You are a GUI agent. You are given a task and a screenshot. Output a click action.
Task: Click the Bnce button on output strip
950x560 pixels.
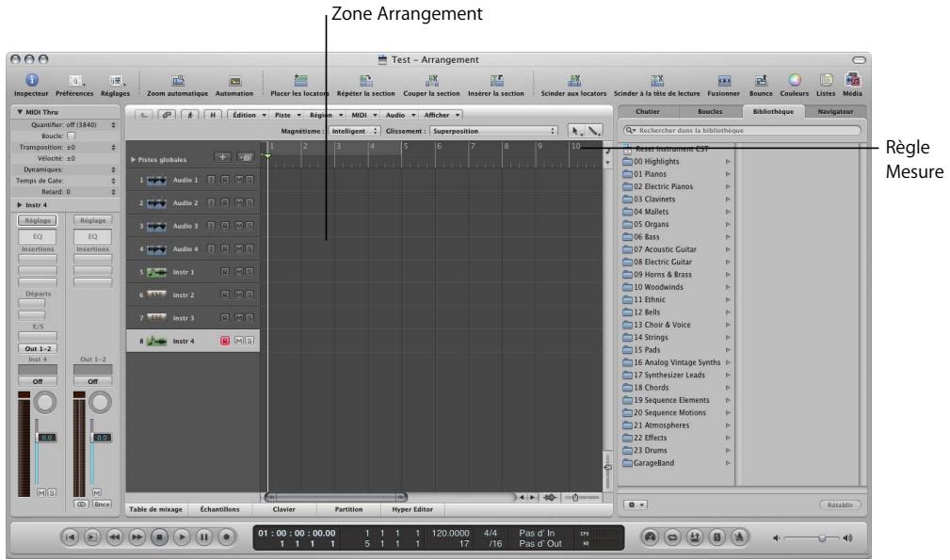[x=102, y=504]
